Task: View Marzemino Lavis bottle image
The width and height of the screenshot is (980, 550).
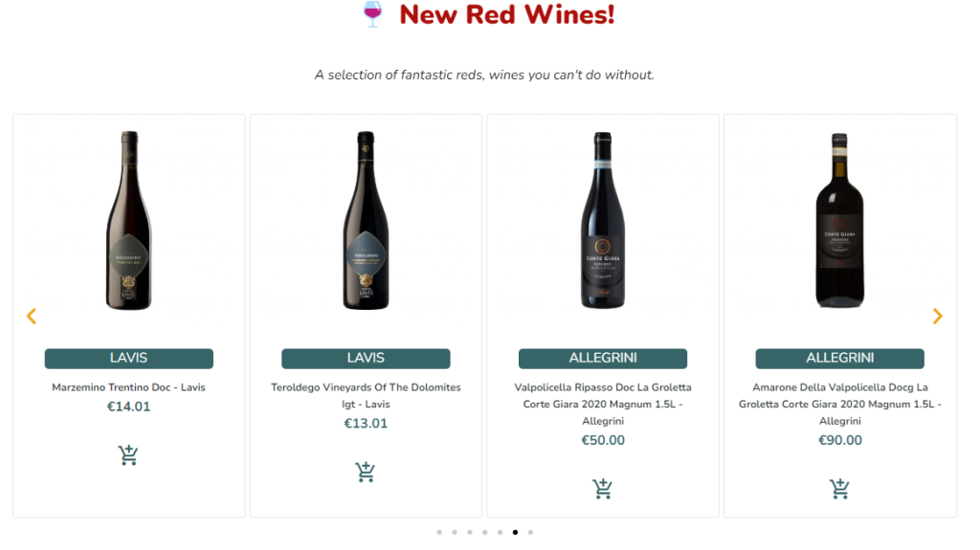Action: tap(128, 220)
